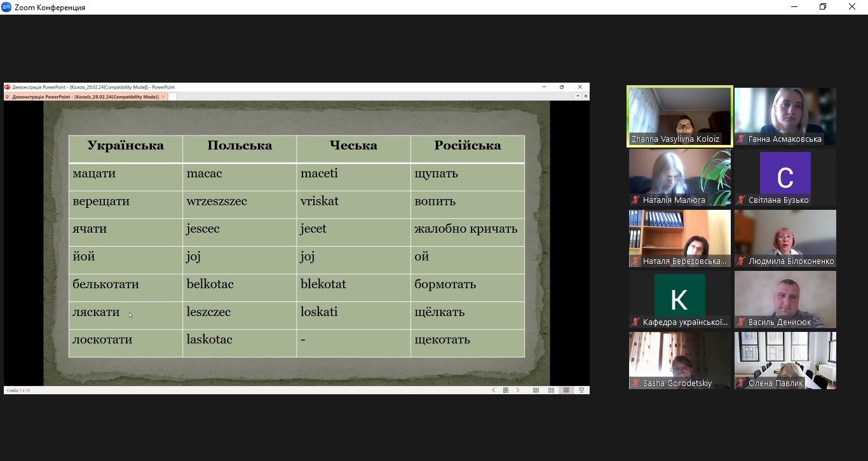Go to previous slide using left arrow
Viewport: 868px width, 461px height.
[x=494, y=390]
